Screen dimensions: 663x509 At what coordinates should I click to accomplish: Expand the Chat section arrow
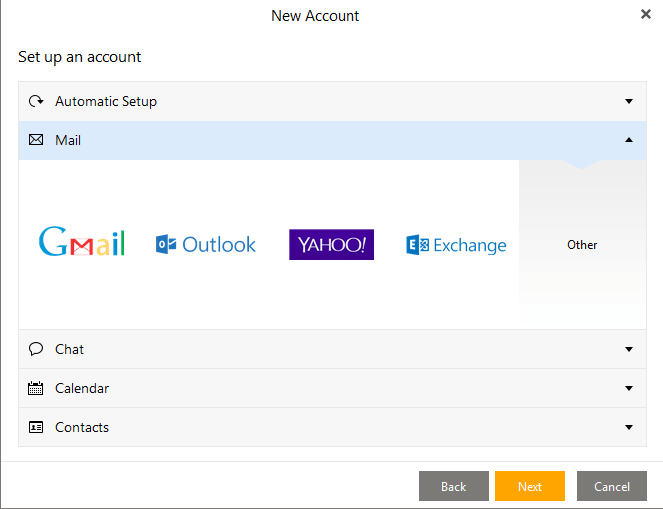point(629,349)
